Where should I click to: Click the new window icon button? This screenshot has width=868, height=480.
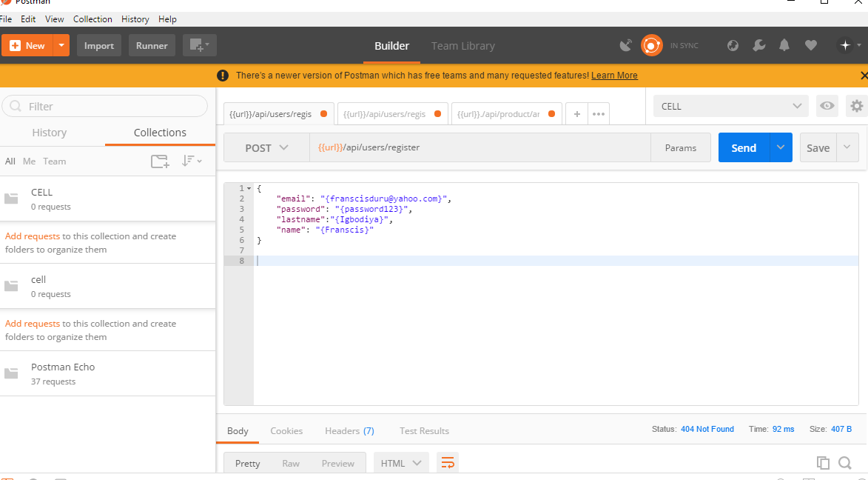point(199,45)
